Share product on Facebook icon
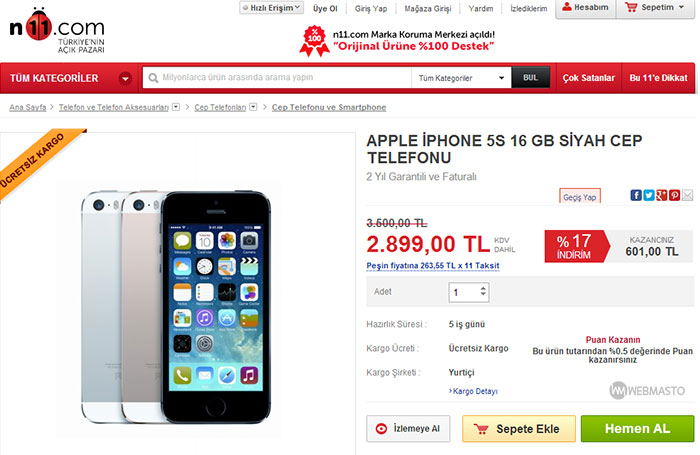The image size is (700, 455). coord(636,195)
